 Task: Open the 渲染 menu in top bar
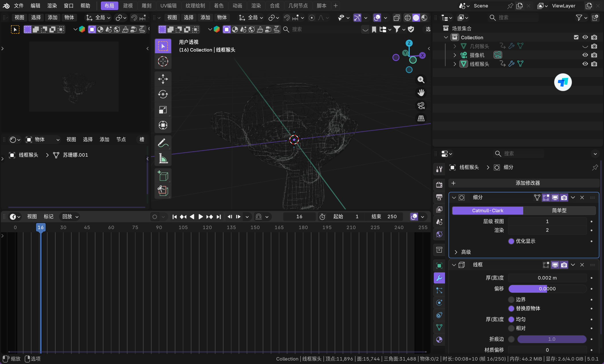(52, 6)
